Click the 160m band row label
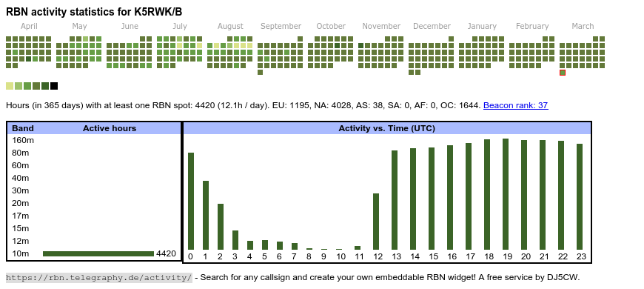Image resolution: width=644 pixels, height=289 pixels. point(23,140)
